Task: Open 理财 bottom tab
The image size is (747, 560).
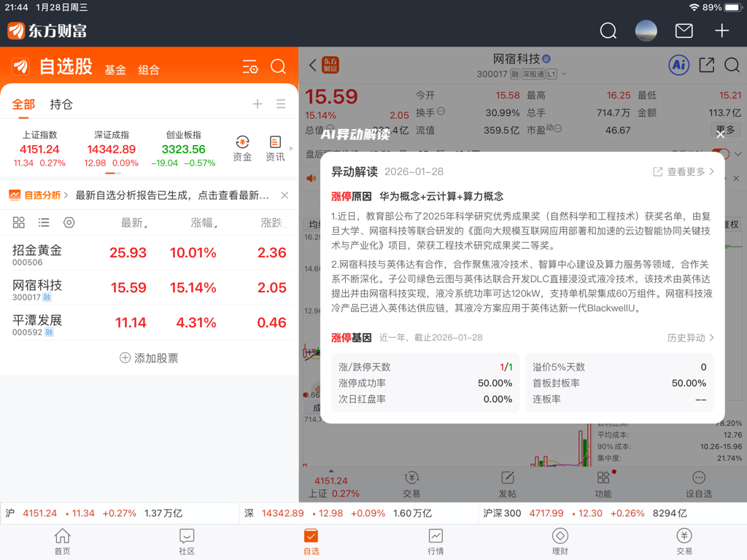Action: [560, 542]
